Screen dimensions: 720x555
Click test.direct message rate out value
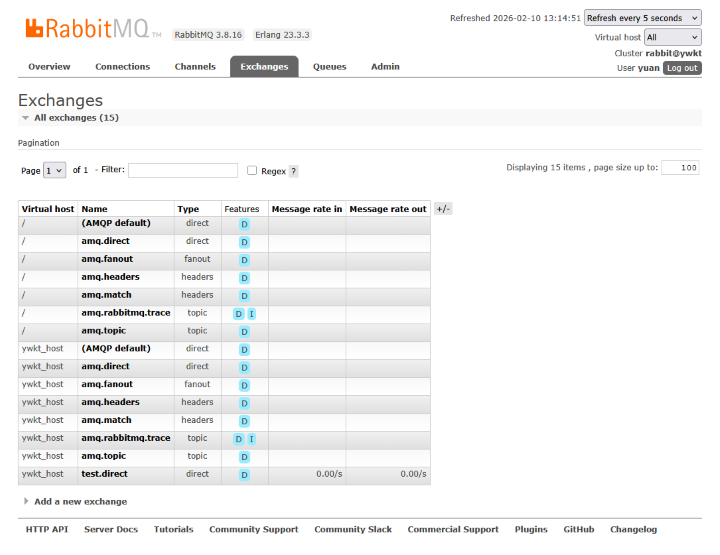click(x=413, y=474)
